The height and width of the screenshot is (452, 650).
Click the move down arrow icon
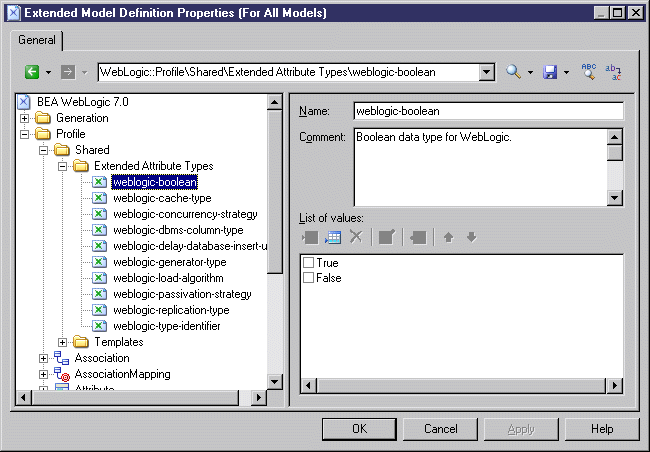[x=471, y=237]
